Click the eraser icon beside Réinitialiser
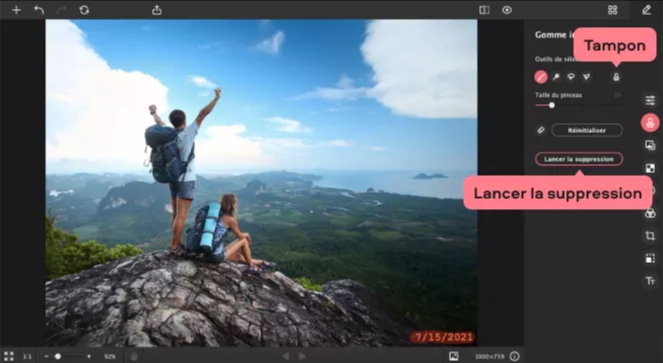This screenshot has width=663, height=363. 541,130
